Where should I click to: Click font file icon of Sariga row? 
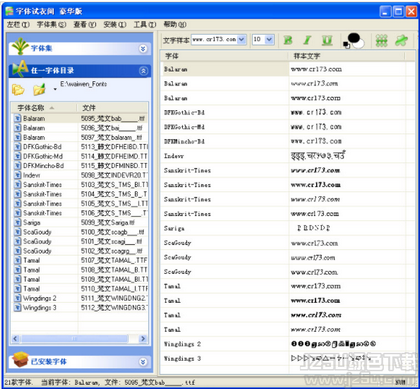[18, 222]
